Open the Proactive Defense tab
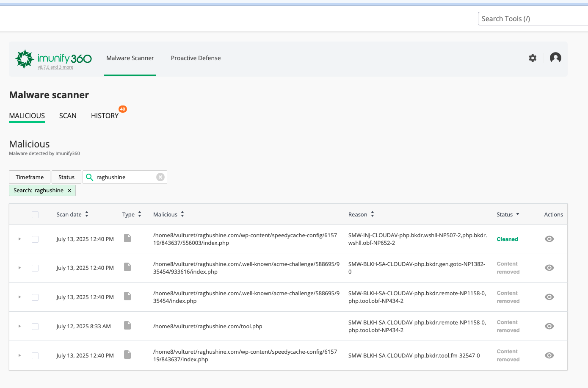Image resolution: width=588 pixels, height=388 pixels. coord(196,58)
